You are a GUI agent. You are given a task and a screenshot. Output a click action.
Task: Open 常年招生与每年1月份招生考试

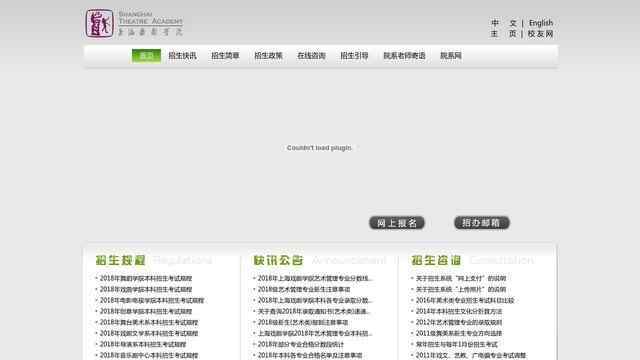point(457,344)
